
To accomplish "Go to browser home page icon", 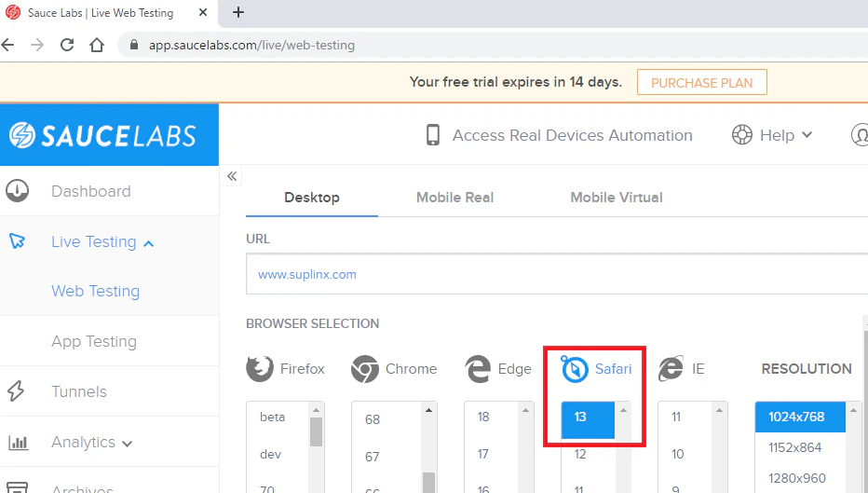I will 97,45.
